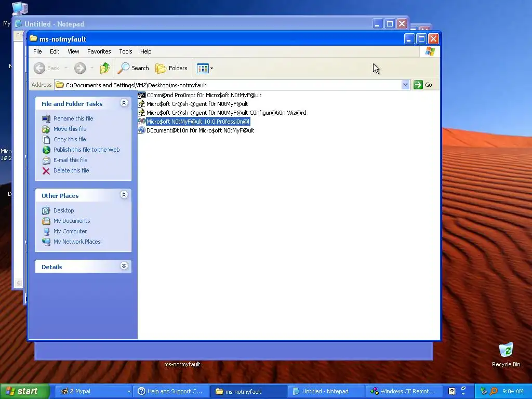Image resolution: width=532 pixels, height=399 pixels.
Task: Click the Go button
Action: (423, 85)
